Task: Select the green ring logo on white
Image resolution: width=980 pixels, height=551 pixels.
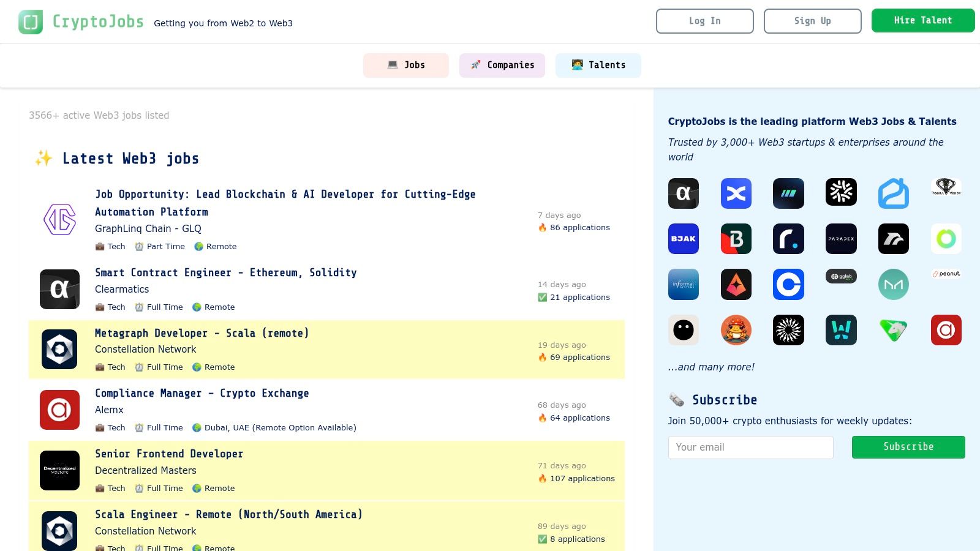Action: click(x=946, y=239)
